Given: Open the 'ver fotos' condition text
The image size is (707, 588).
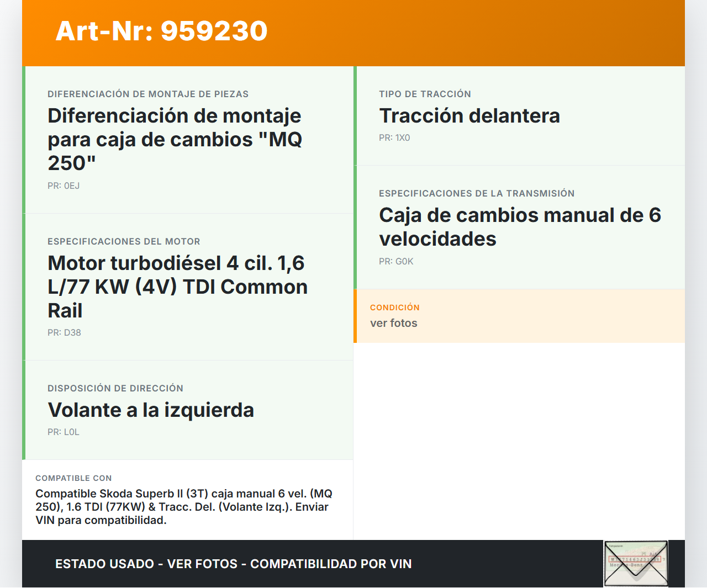Looking at the screenshot, I should (393, 324).
